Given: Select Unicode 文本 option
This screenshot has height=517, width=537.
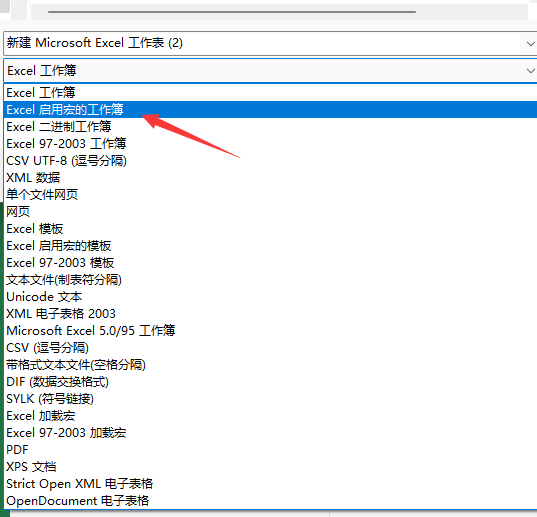Looking at the screenshot, I should (x=271, y=297).
